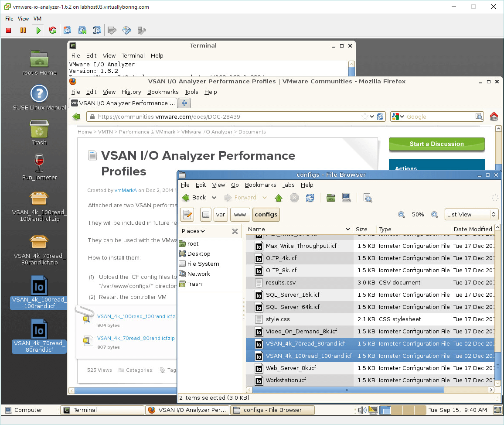Open root's Home desktop icon
Screen dimensions: 504x425
click(39, 63)
